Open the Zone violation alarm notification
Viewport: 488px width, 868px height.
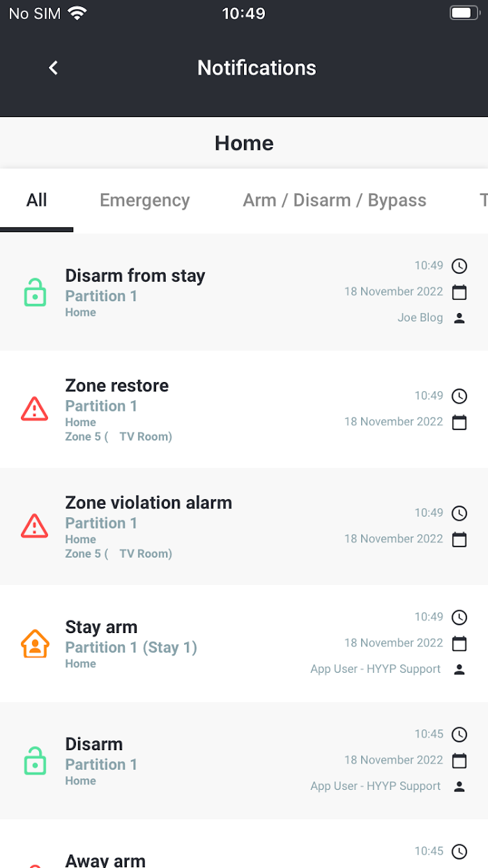coord(244,526)
